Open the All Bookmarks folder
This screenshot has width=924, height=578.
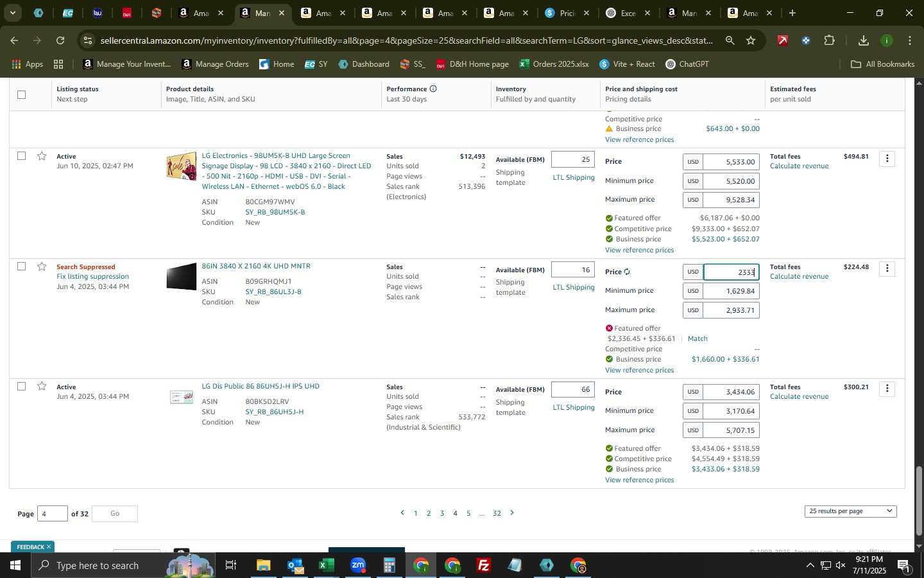(x=882, y=64)
